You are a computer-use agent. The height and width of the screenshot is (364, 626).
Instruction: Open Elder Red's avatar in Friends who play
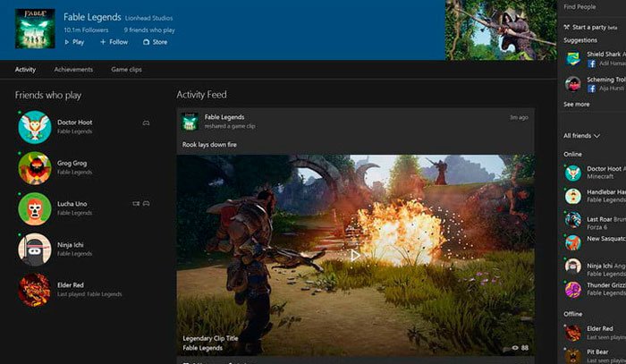click(x=35, y=290)
